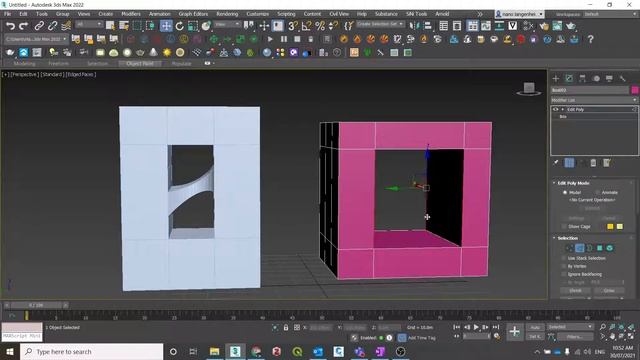Screen dimensions: 640x360
Task: Collapse the Edit Poly Mode rollout
Action: tap(554, 183)
